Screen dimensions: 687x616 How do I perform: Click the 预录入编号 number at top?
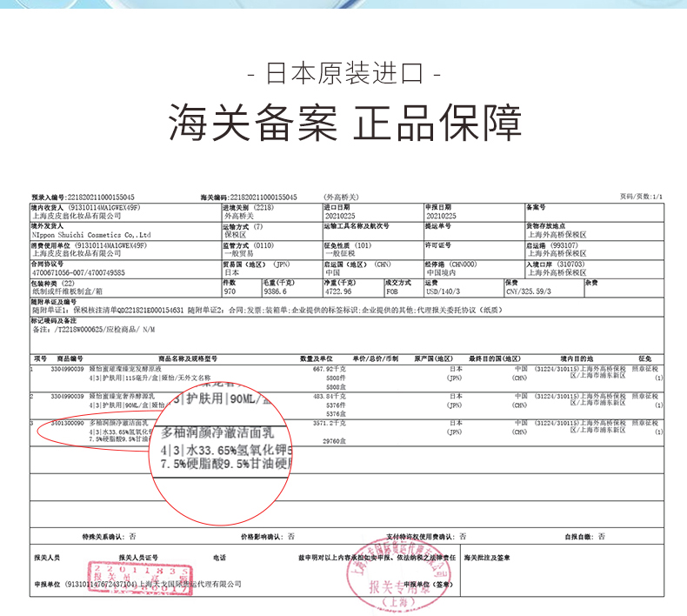tap(83, 198)
